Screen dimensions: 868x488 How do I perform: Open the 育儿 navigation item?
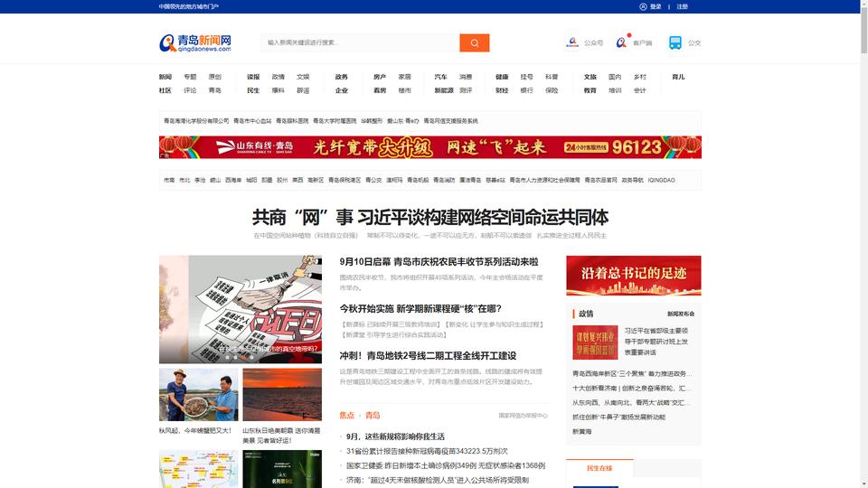678,77
